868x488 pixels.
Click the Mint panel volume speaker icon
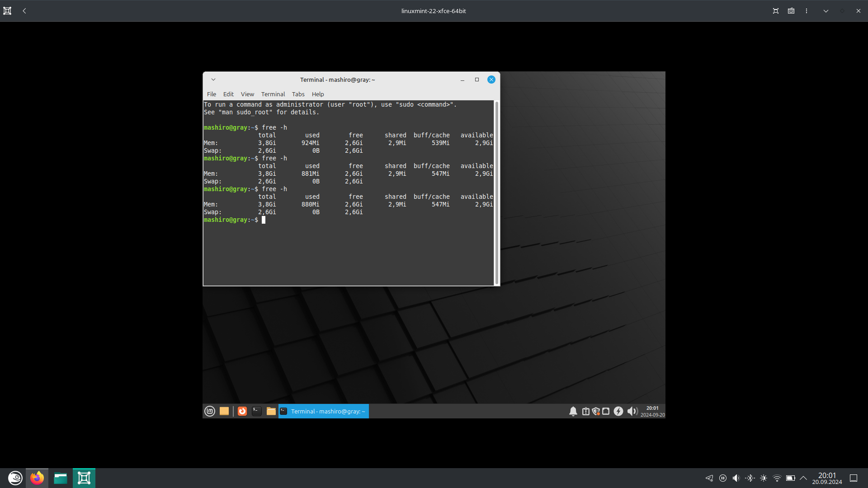632,411
